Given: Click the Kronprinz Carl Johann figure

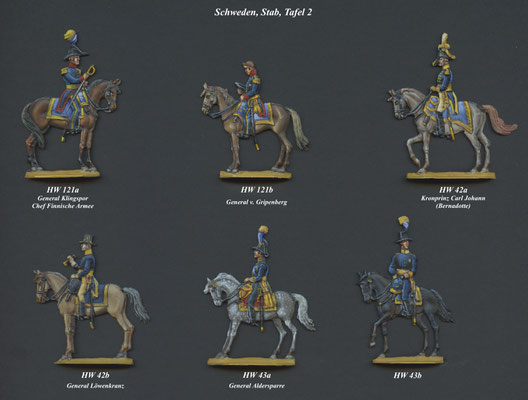Looking at the screenshot, I should click(x=451, y=106).
